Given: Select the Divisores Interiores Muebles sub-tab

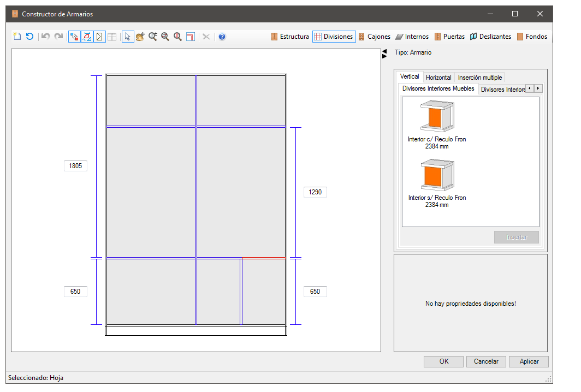Looking at the screenshot, I should [438, 88].
